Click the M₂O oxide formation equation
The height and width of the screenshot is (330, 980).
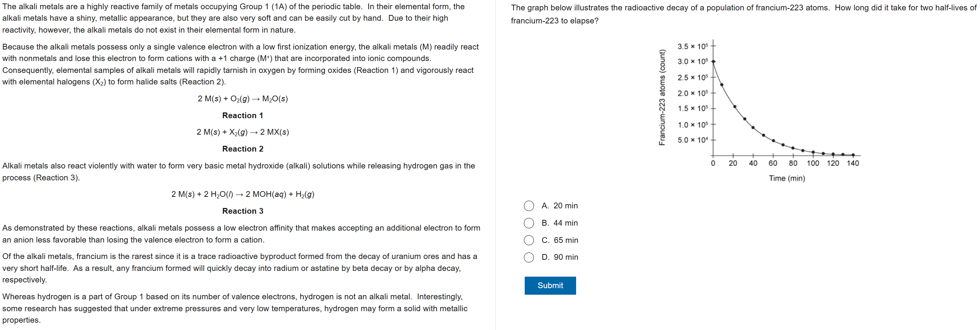[x=242, y=99]
